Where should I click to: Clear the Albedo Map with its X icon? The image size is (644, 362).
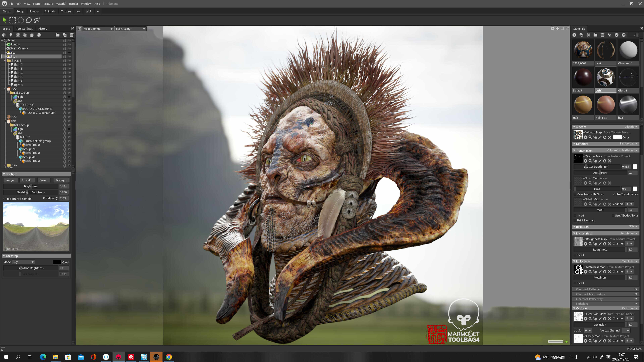tap(609, 137)
